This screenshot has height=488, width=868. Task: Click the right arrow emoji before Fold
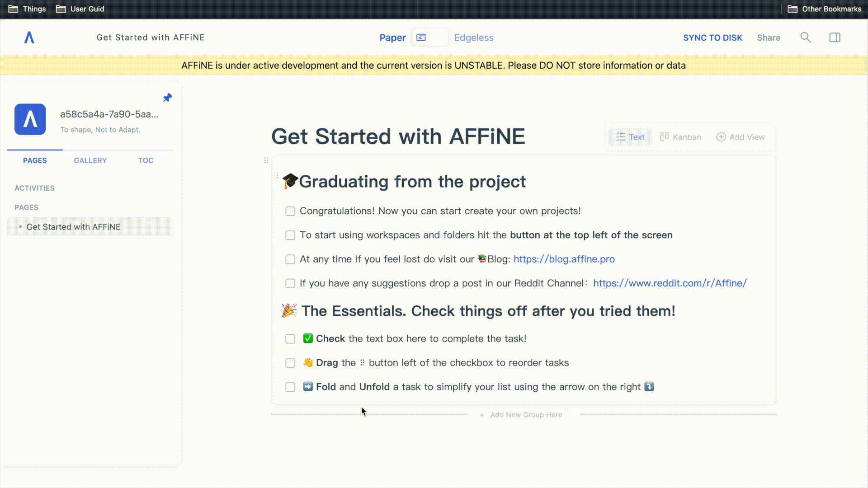tap(308, 386)
